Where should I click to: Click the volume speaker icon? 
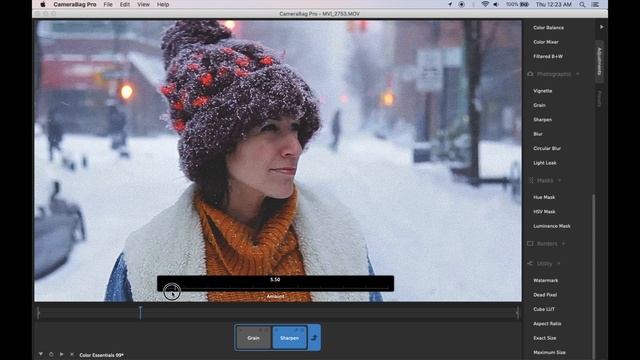[x=496, y=4]
